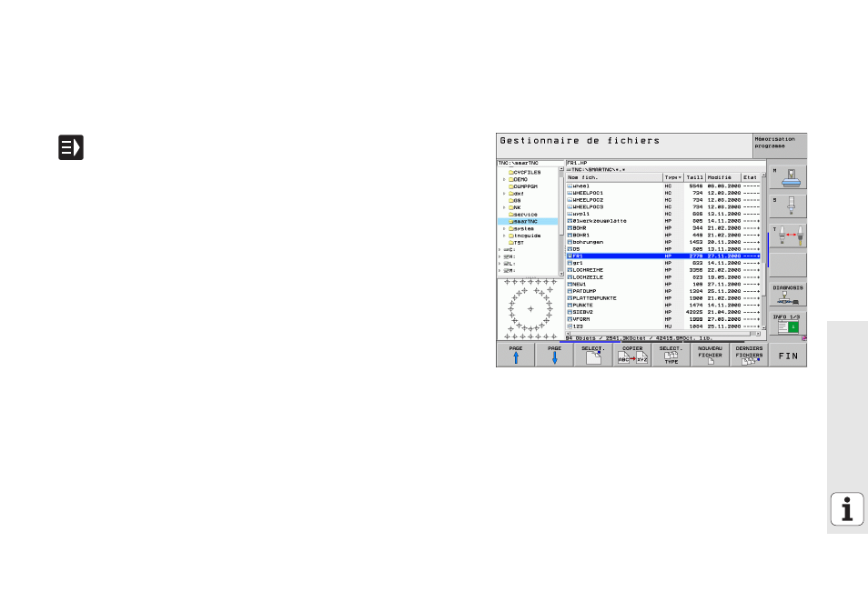Screen dimensions: 868x612
Task: Expand the DEMO folder
Action: [504, 179]
